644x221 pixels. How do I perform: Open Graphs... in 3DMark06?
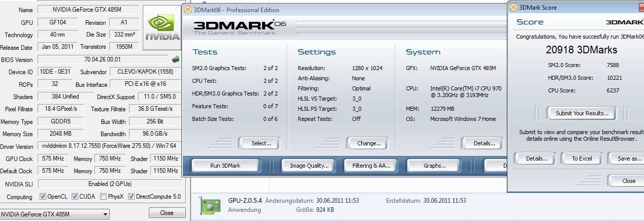(x=434, y=166)
